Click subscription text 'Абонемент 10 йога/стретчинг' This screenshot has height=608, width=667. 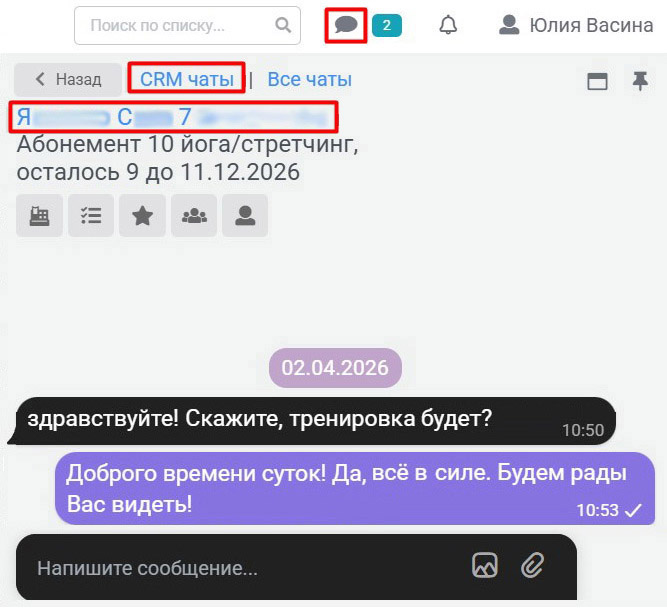pyautogui.click(x=188, y=144)
